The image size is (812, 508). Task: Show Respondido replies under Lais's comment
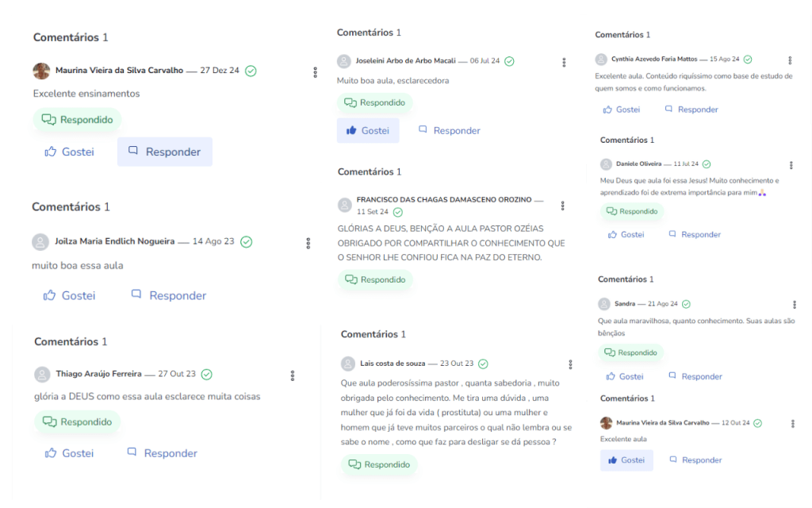pyautogui.click(x=379, y=464)
